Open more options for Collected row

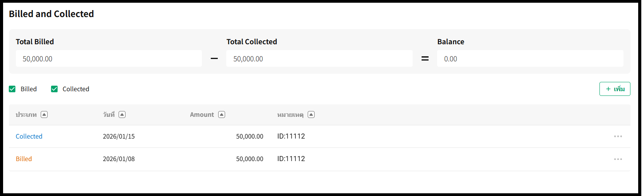(618, 137)
